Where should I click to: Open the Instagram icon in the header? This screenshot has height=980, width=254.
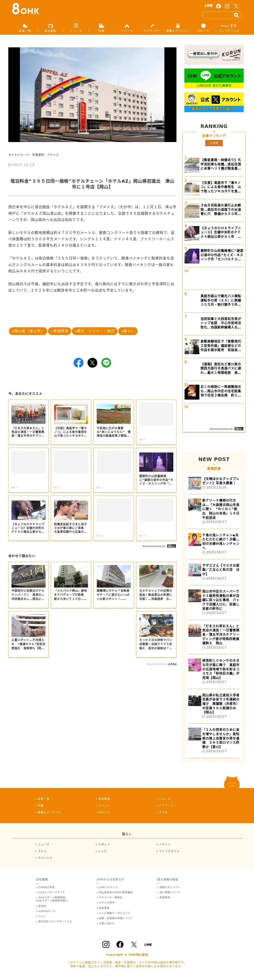point(227,6)
